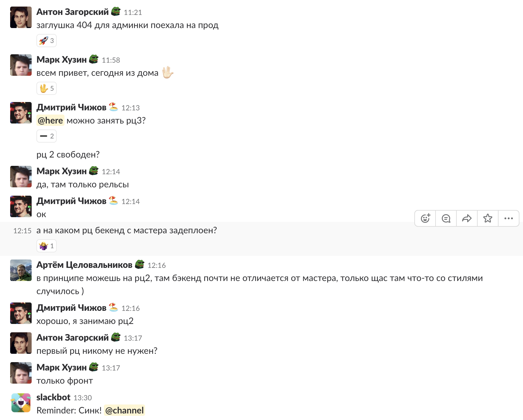
Task: Toggle the rocket reaction with count 3
Action: coord(47,41)
